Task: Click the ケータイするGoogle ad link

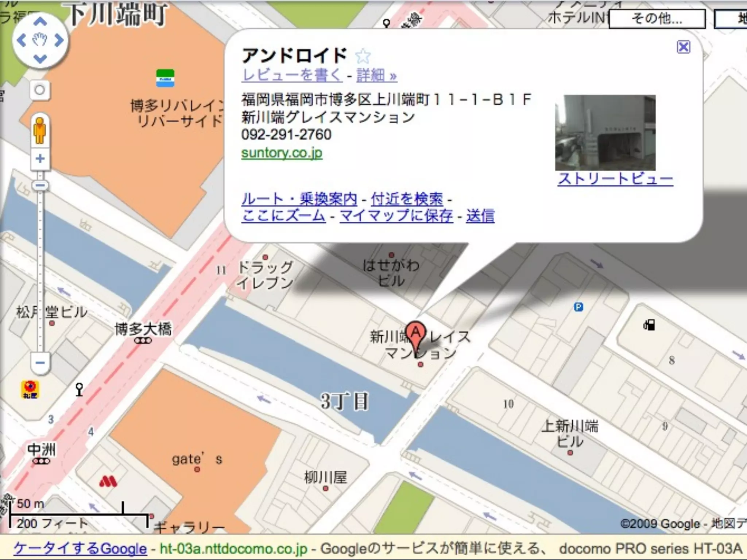Action: tap(80, 548)
